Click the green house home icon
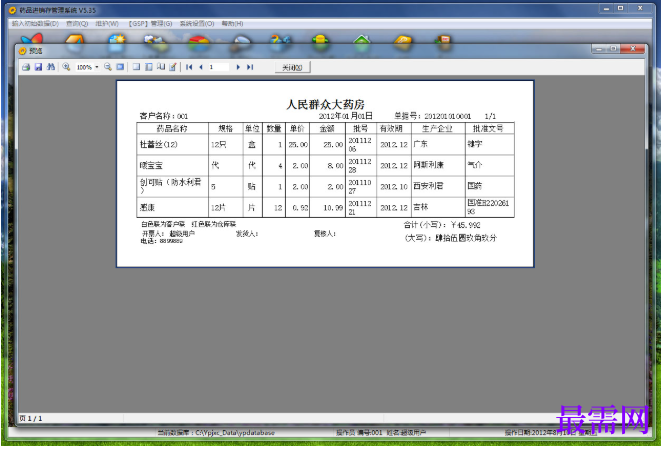 (x=362, y=40)
